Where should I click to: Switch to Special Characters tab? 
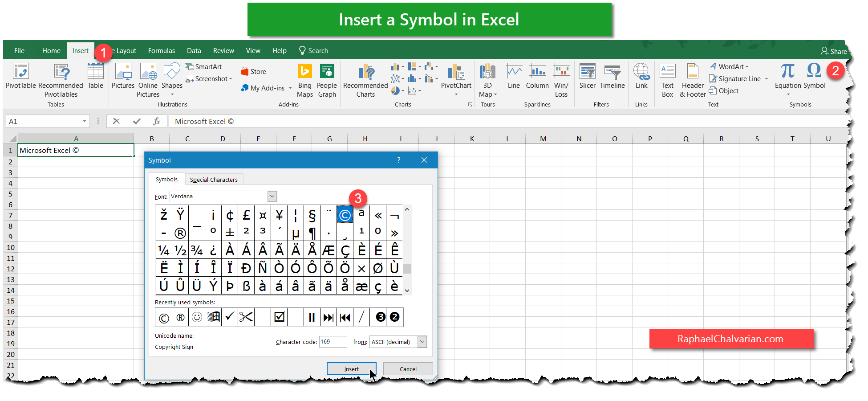(214, 180)
